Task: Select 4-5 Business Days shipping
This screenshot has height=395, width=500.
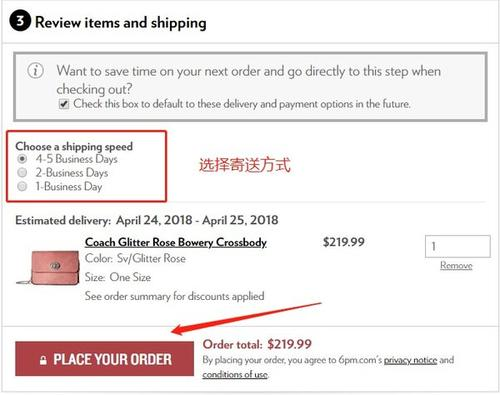Action: [x=22, y=159]
